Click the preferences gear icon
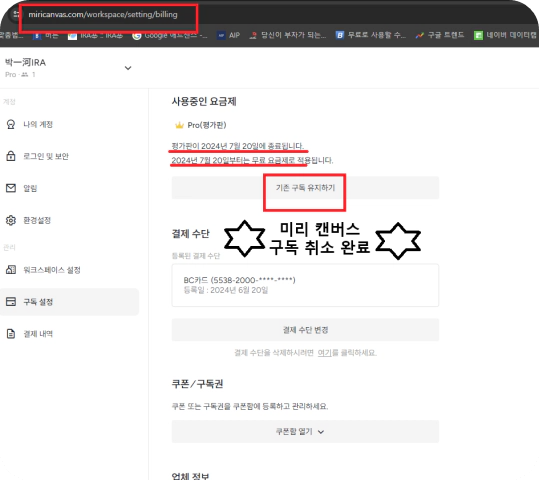Screen dimensions: 539x480 (x=11, y=220)
